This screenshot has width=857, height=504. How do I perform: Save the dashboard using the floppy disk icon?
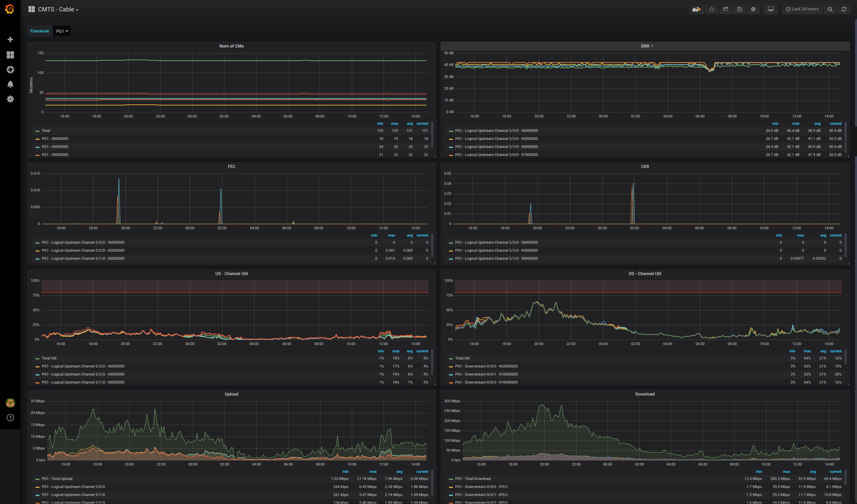[739, 9]
